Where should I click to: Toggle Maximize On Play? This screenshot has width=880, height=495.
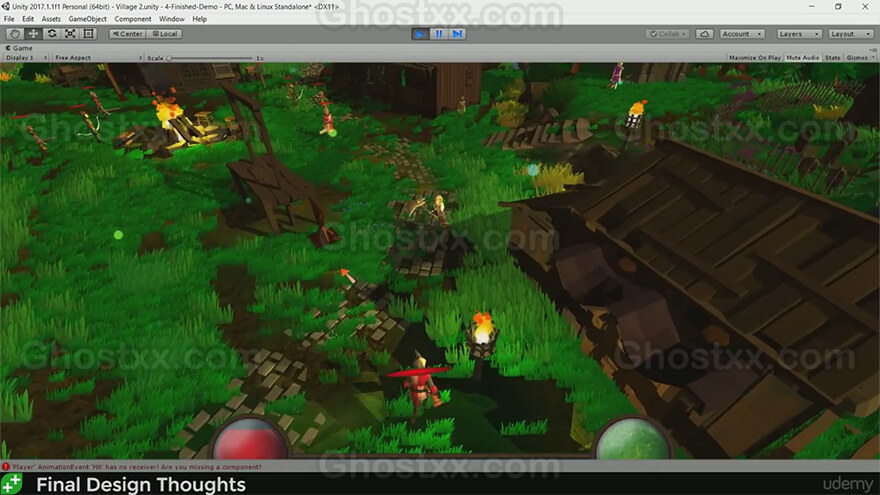coord(754,58)
